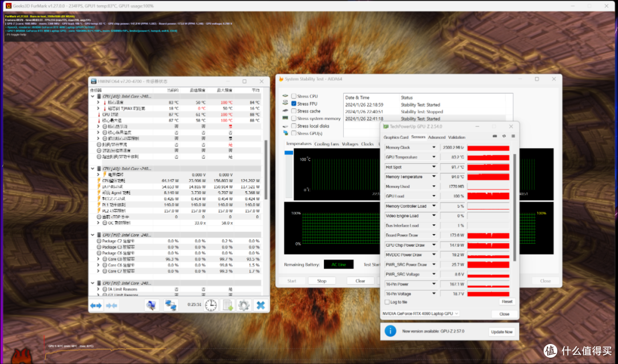
Task: Open GPU Temperature sensor dropdown arrow
Action: pos(434,157)
